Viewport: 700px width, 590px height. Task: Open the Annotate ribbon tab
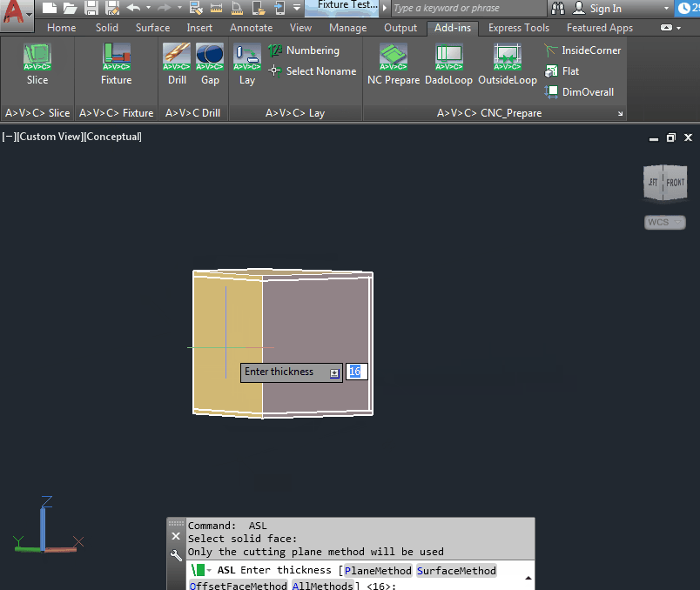pos(251,28)
